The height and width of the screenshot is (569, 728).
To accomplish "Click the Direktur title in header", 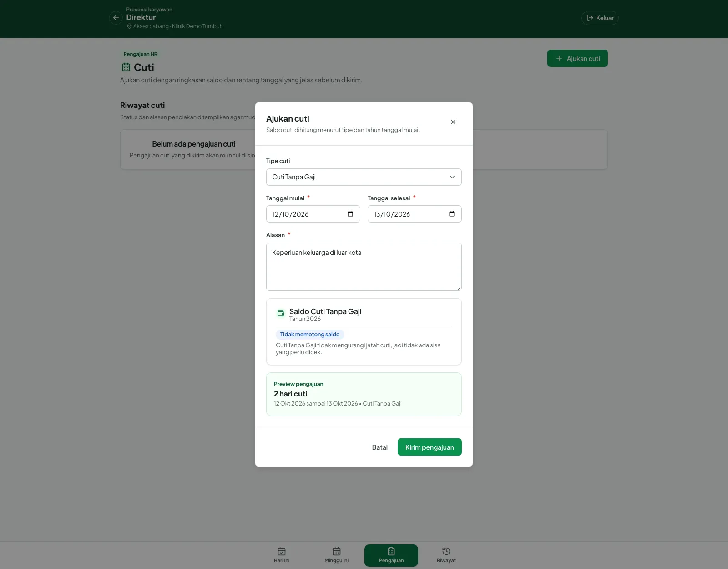I will tap(141, 17).
